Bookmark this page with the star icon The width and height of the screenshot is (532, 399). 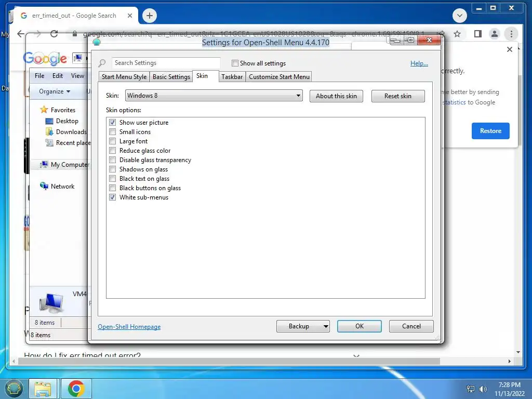click(x=457, y=34)
